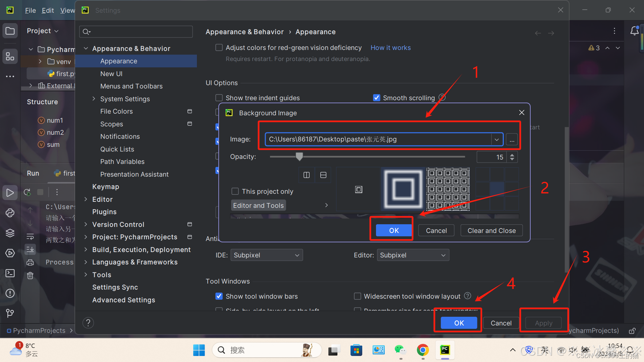Click the Run play icon in sidebar

click(x=10, y=193)
